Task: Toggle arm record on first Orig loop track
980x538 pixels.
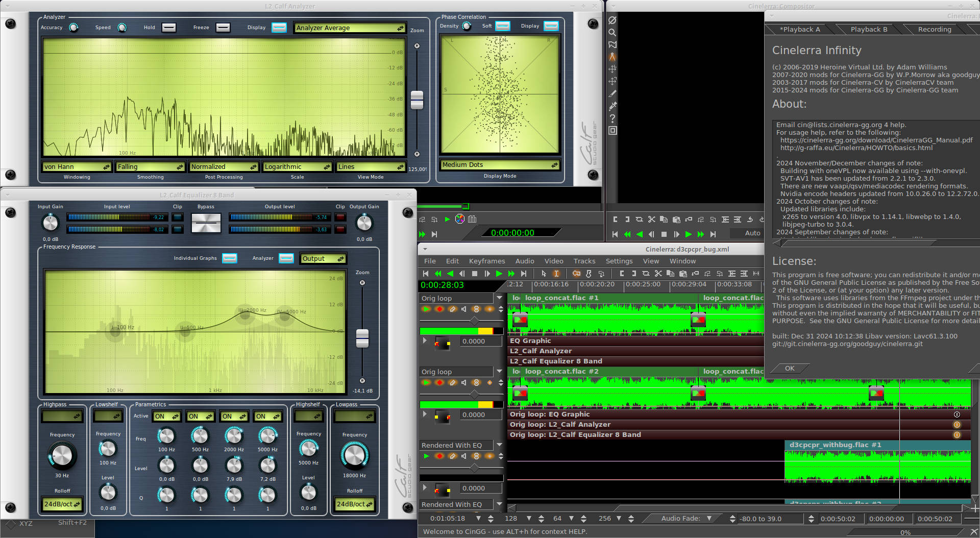Action: (x=439, y=309)
